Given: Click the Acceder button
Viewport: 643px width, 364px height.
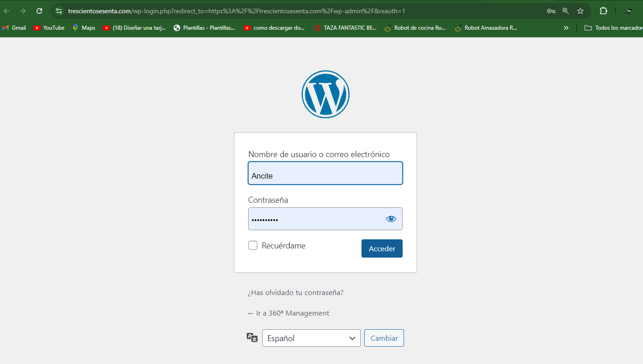Looking at the screenshot, I should pos(382,248).
